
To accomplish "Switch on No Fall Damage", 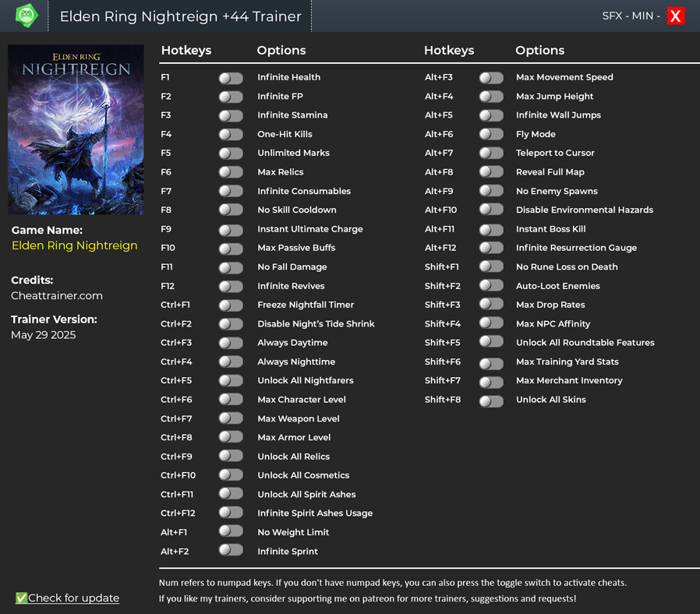I will point(231,268).
